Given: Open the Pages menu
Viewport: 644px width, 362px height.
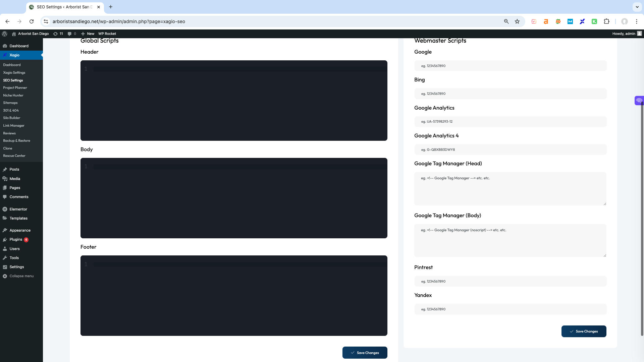Looking at the screenshot, I should click(x=15, y=188).
